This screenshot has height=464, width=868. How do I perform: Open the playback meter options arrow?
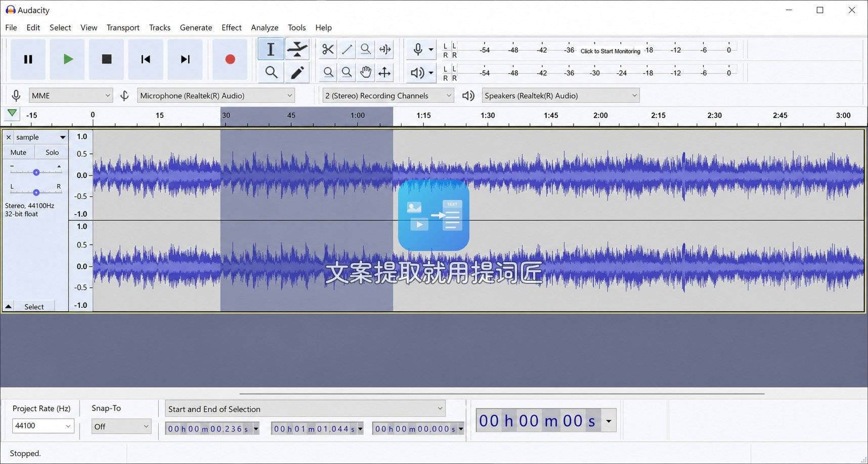click(431, 73)
